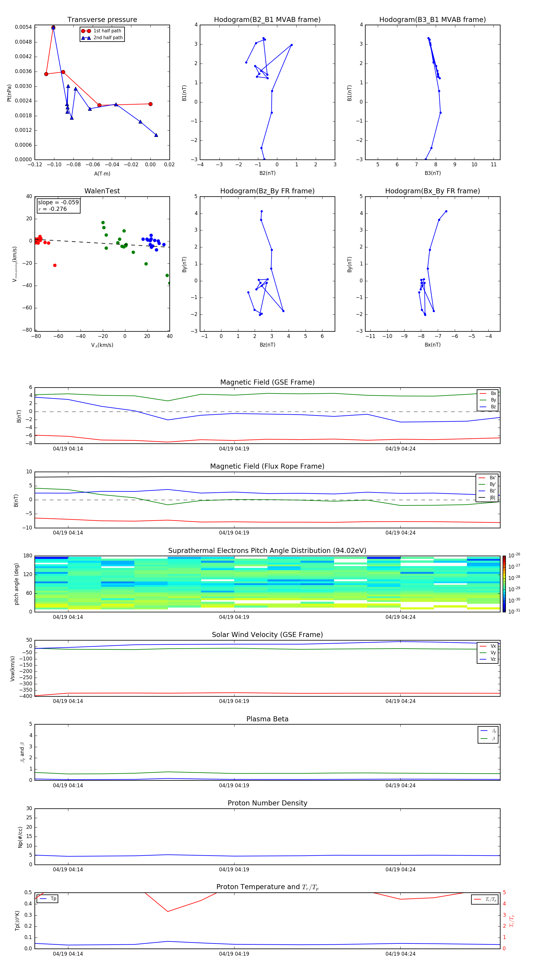The image size is (535, 980).
Task: Select the "Tp" legend entry
Action: coord(48,899)
